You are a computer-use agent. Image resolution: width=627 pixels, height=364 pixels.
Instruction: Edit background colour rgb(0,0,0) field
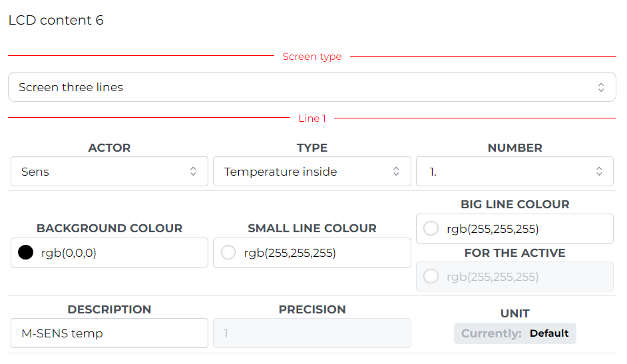109,252
